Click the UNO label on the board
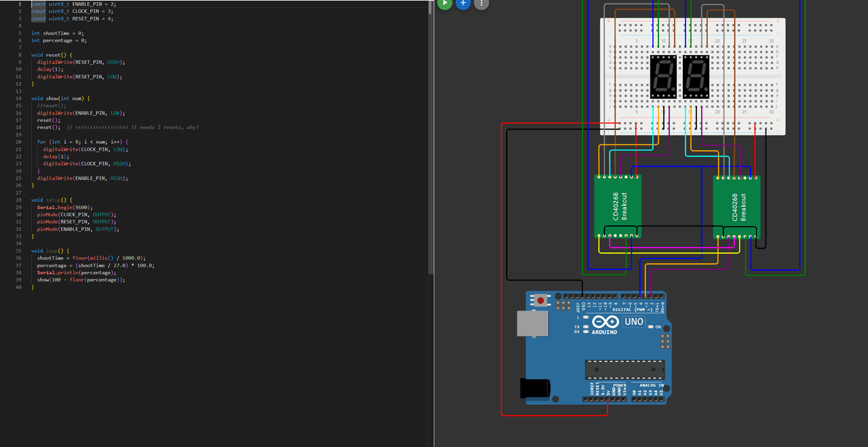The image size is (868, 447). click(633, 322)
